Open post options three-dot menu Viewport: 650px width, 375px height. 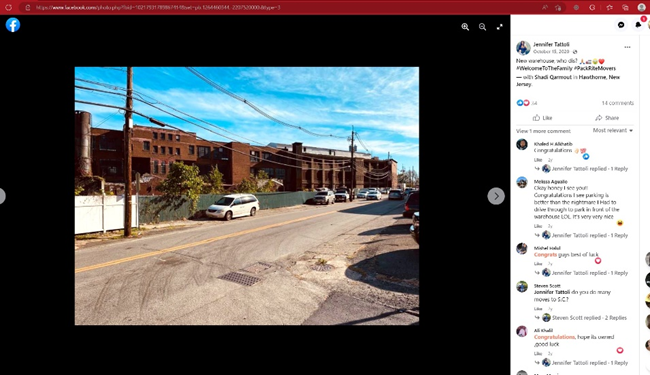coord(627,47)
